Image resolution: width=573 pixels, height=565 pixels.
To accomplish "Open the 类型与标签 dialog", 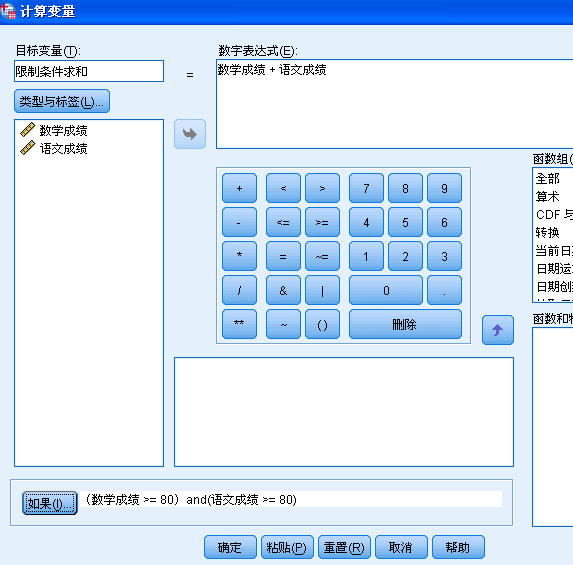I will click(x=62, y=101).
